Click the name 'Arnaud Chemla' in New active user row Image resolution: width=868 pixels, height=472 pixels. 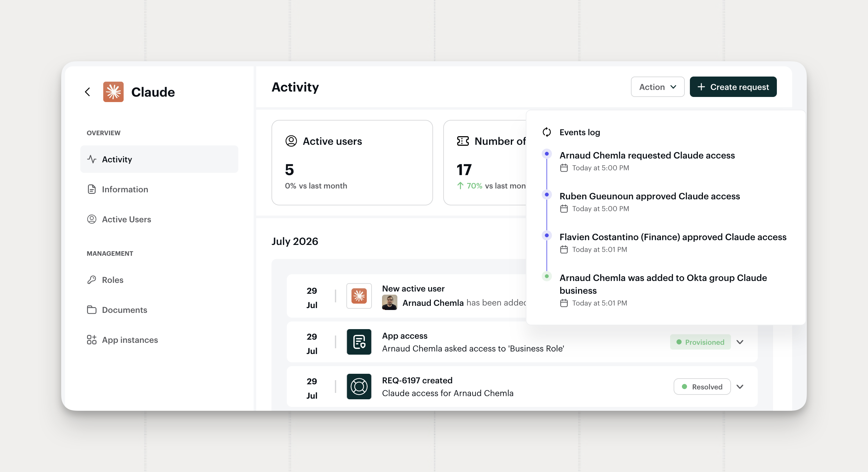click(433, 303)
